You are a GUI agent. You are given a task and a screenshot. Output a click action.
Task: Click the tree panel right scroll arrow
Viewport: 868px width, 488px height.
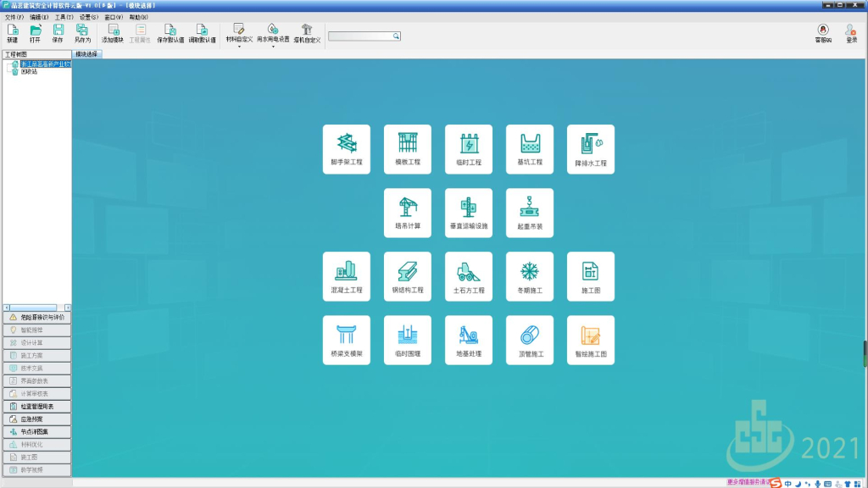68,308
